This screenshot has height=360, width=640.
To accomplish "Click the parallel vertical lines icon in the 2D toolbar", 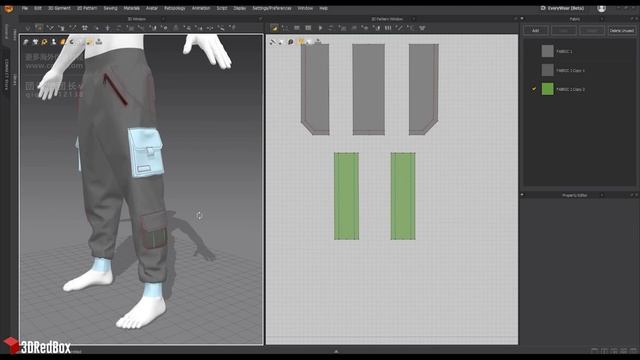I will click(x=388, y=28).
